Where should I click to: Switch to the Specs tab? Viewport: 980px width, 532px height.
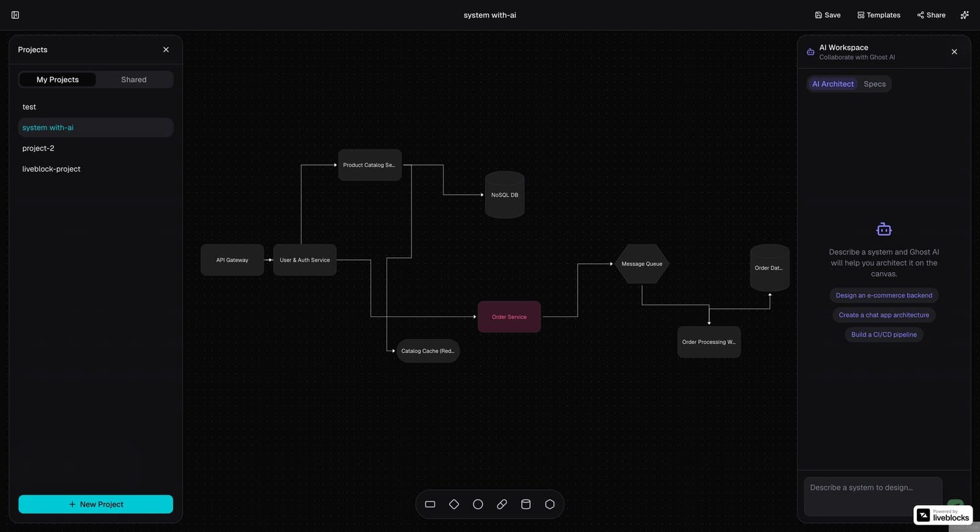coord(875,84)
